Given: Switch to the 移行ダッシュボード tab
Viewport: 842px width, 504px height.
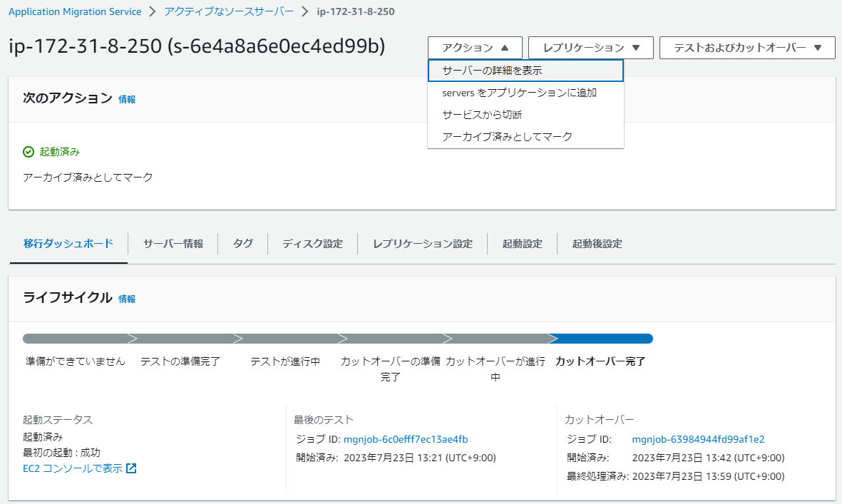Looking at the screenshot, I should [68, 244].
